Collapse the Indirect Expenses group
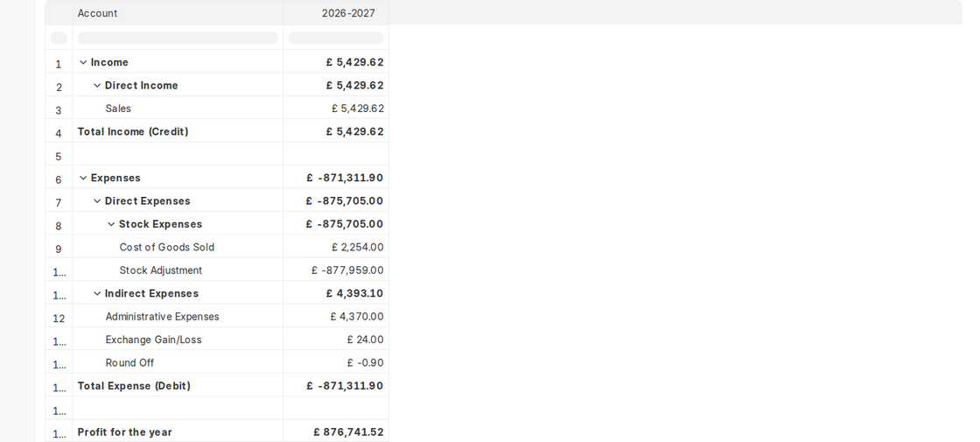Image resolution: width=980 pixels, height=442 pixels. click(97, 294)
